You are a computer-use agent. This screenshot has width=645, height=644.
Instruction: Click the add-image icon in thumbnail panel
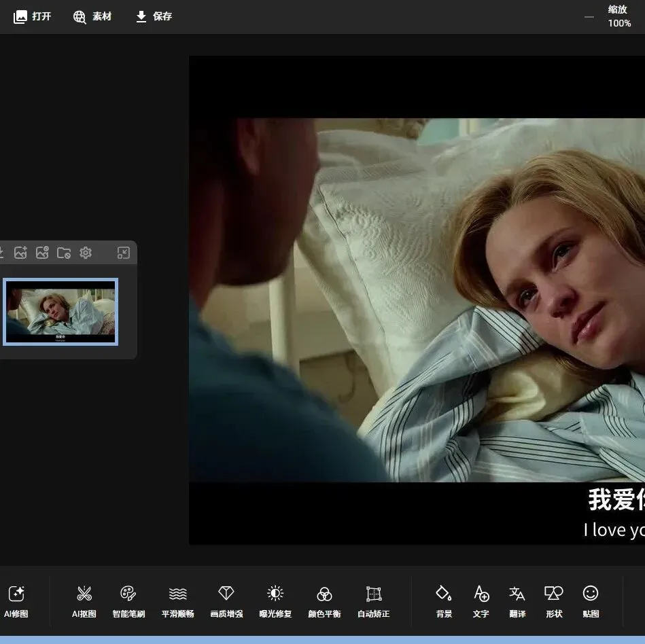click(x=20, y=253)
